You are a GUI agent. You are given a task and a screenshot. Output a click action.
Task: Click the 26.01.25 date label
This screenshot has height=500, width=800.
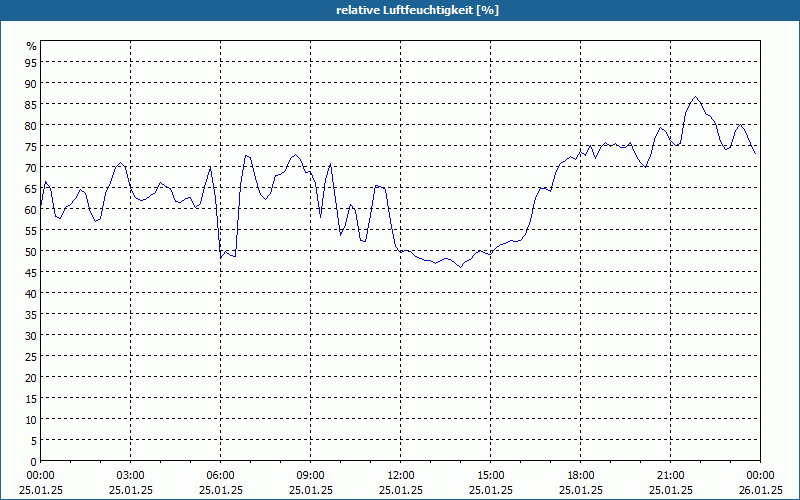pos(761,490)
